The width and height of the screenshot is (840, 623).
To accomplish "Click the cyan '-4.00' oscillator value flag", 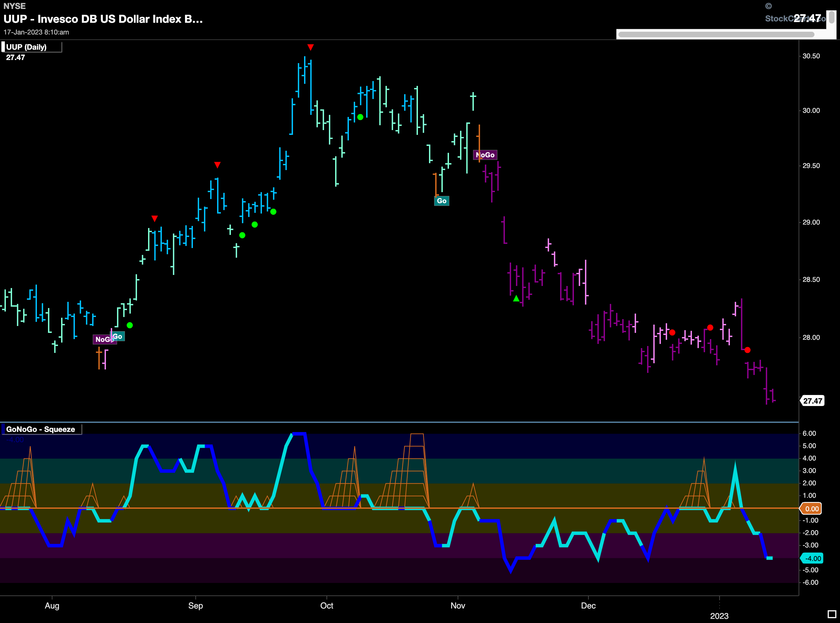I will (x=812, y=558).
